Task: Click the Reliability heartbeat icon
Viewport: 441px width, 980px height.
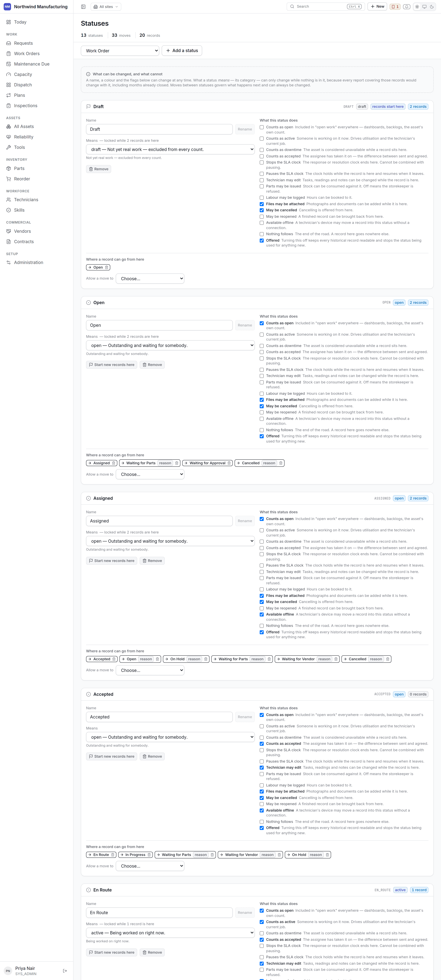Action: [x=9, y=137]
